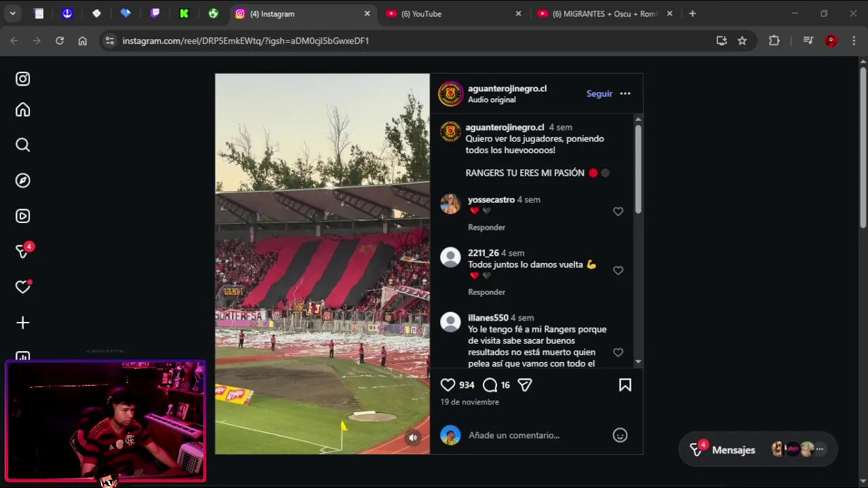The height and width of the screenshot is (488, 868).
Task: Open the three-dot more options menu
Action: click(625, 94)
